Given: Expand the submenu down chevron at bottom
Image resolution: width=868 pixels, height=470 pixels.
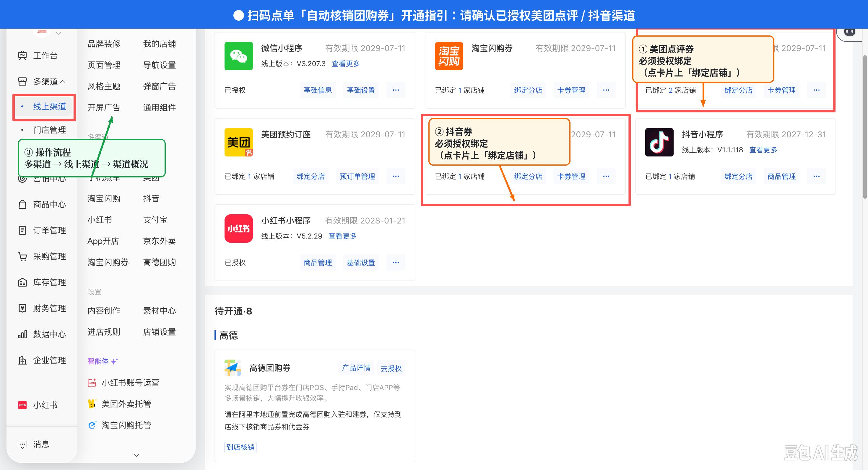Looking at the screenshot, I should pyautogui.click(x=136, y=455).
